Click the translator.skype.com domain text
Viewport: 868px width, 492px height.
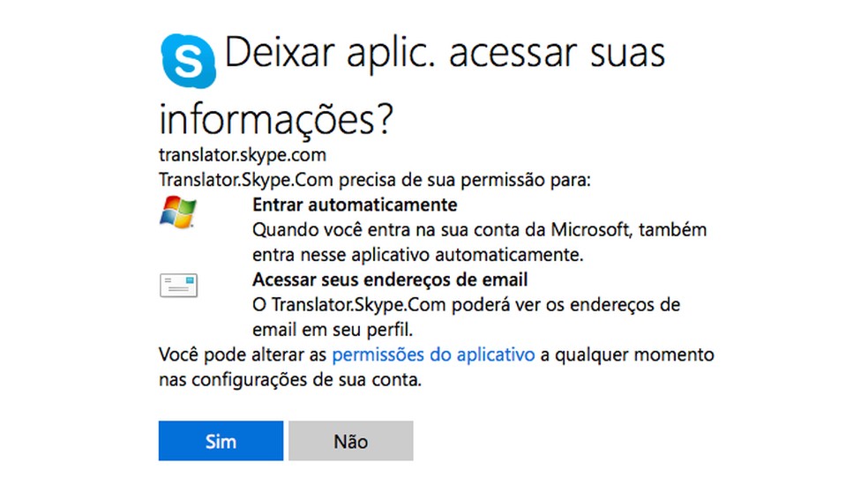pyautogui.click(x=243, y=155)
